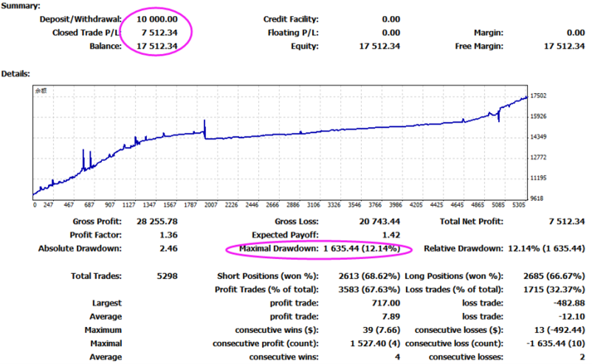Select the Floating P/L label

[293, 32]
